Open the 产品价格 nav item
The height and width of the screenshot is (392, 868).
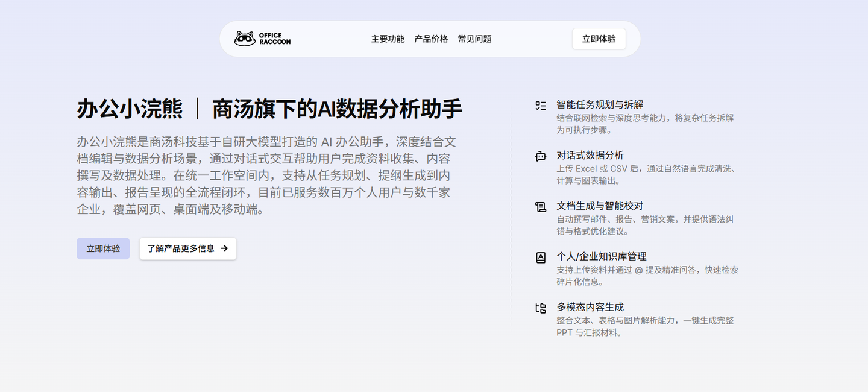point(431,39)
